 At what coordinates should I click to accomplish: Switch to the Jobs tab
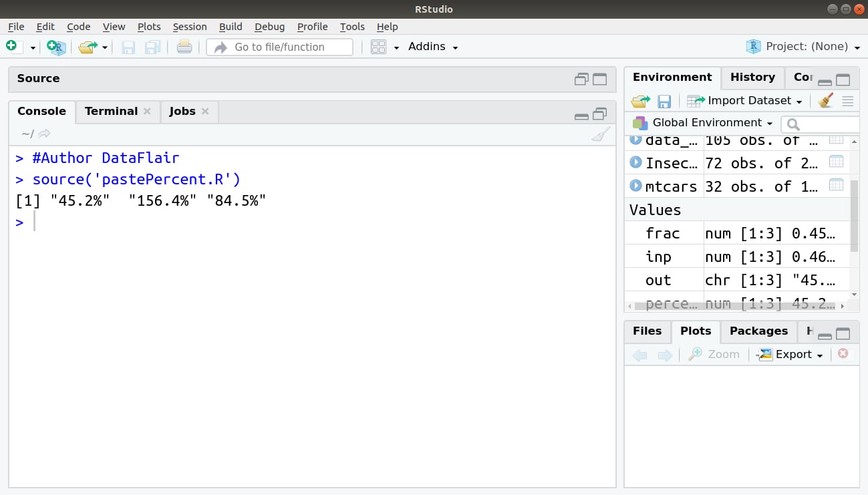pyautogui.click(x=182, y=112)
